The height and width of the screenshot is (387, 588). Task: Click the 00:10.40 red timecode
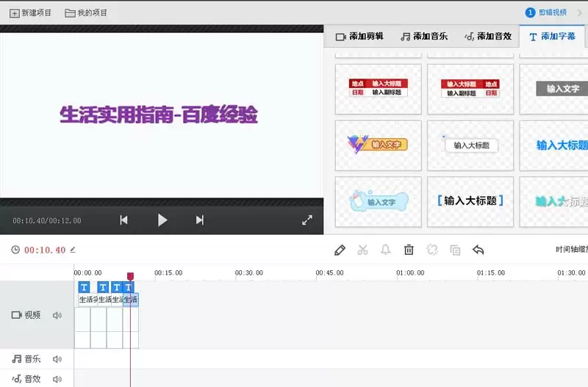pyautogui.click(x=45, y=250)
